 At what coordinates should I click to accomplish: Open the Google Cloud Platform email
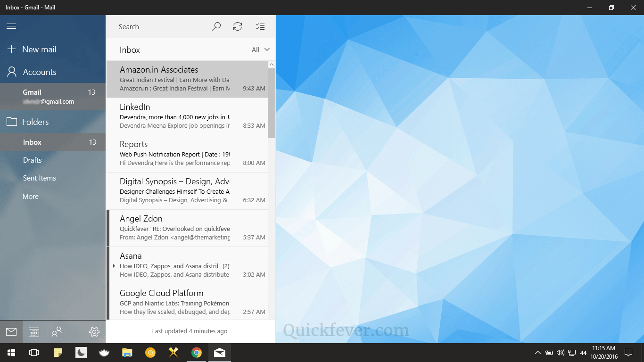click(187, 302)
